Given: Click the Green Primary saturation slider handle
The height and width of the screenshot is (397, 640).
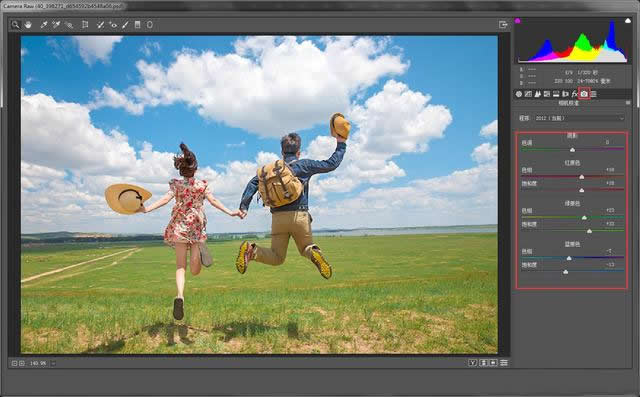Looking at the screenshot, I should tap(589, 231).
